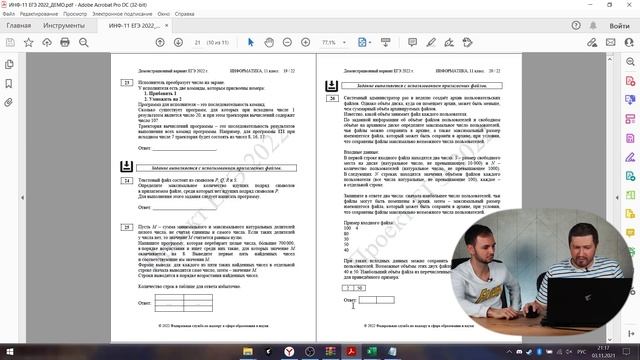Zoom out with the minus button
Viewport: 640px width, 360px height.
[x=287, y=42]
